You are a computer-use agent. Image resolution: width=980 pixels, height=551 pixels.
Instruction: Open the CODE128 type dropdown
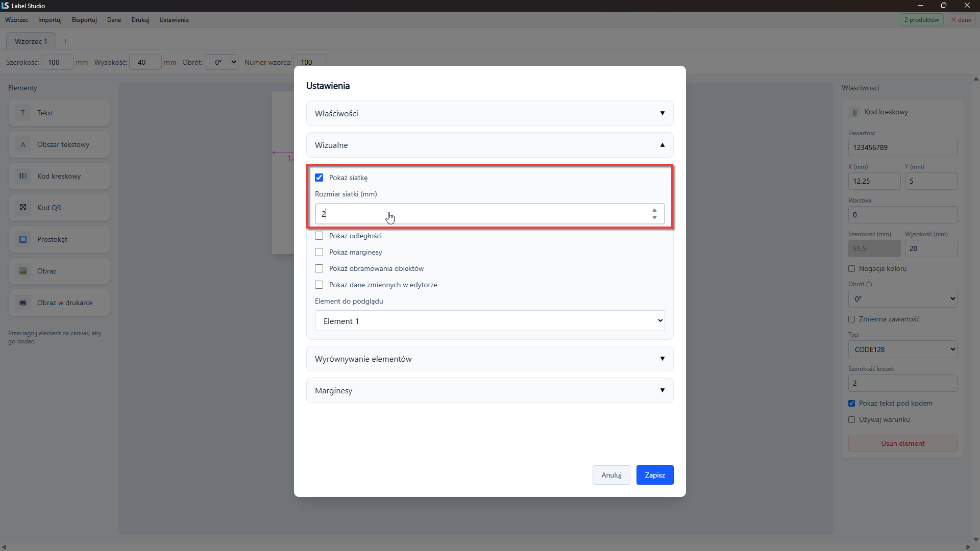click(902, 349)
